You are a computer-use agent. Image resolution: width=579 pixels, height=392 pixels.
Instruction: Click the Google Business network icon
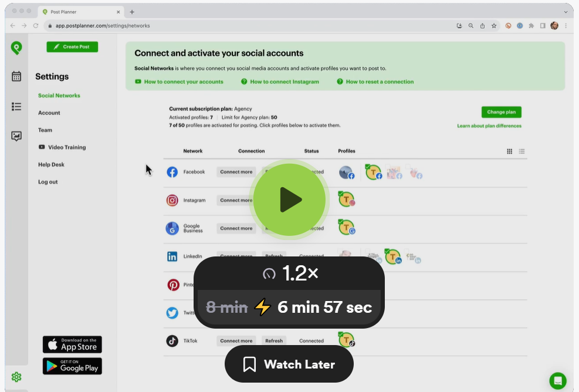click(172, 228)
